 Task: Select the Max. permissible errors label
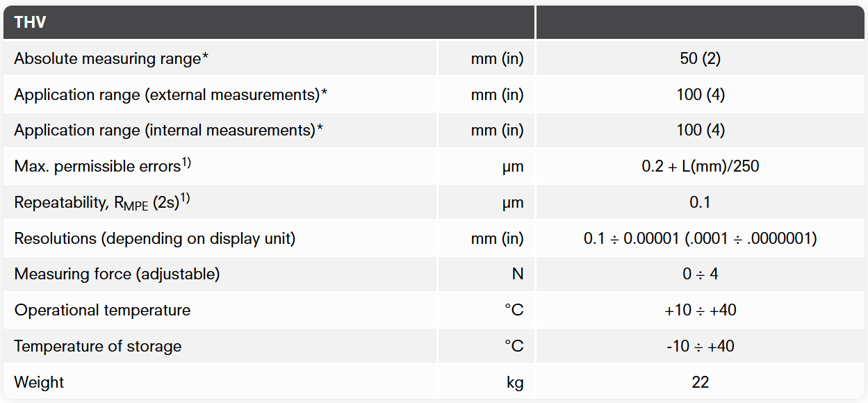102,166
